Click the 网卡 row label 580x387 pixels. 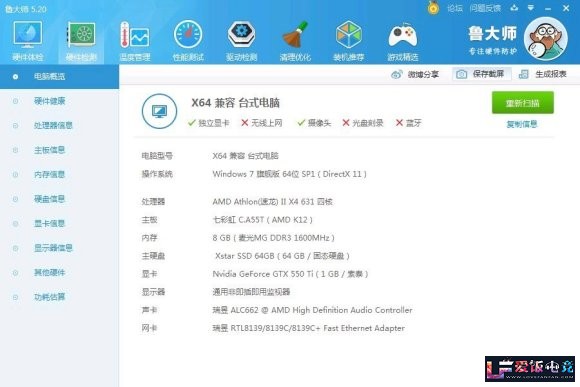[149, 328]
